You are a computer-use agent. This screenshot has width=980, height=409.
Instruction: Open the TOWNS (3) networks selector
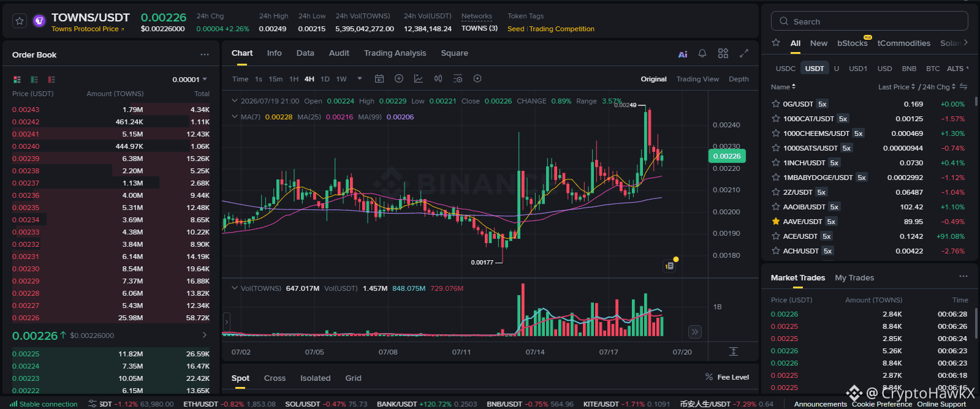coord(479,28)
